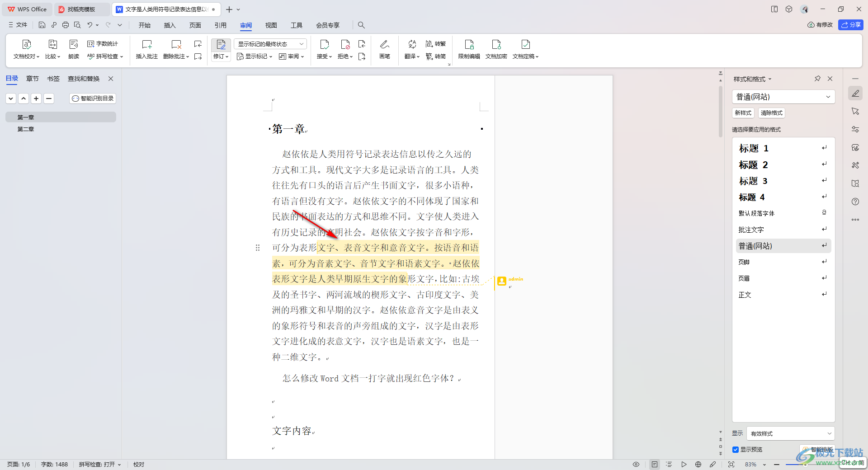Open the selection pane arrow icon in right sidebar
868x470 pixels.
(x=855, y=111)
